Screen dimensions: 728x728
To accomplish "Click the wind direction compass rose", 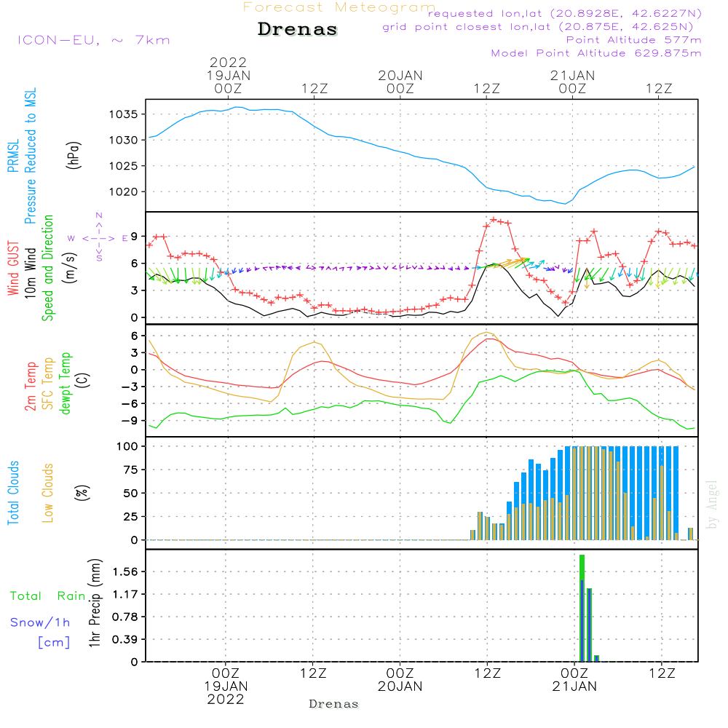I will (99, 237).
